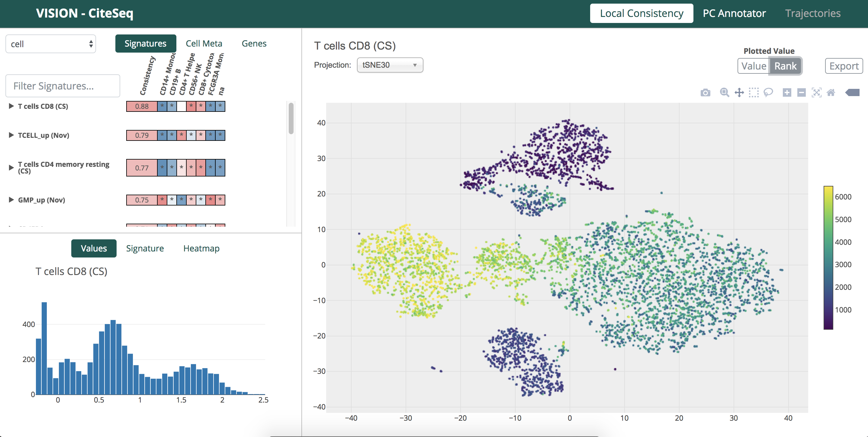Click the Export button

point(844,66)
